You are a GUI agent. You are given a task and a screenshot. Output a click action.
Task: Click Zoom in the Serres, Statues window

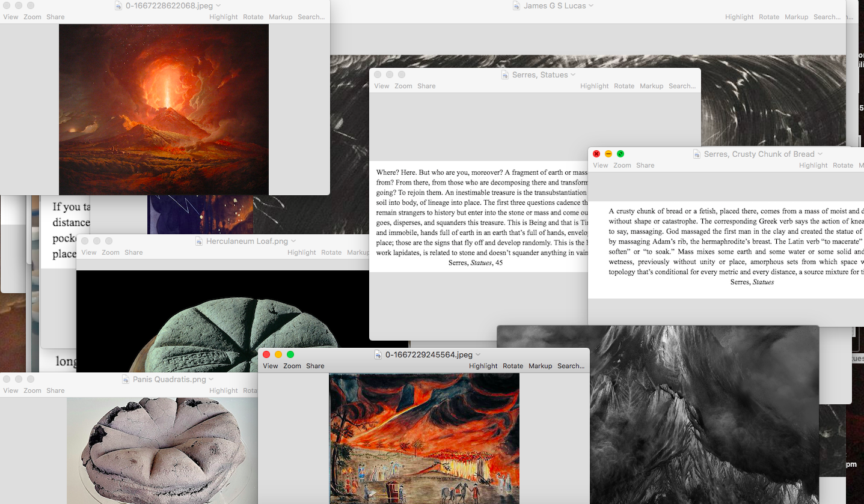(x=403, y=86)
